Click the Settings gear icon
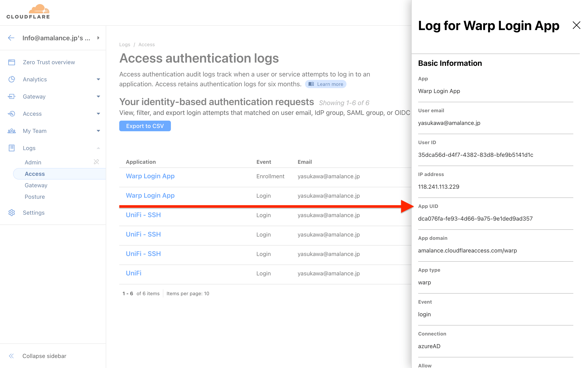Image resolution: width=588 pixels, height=368 pixels. pos(12,213)
